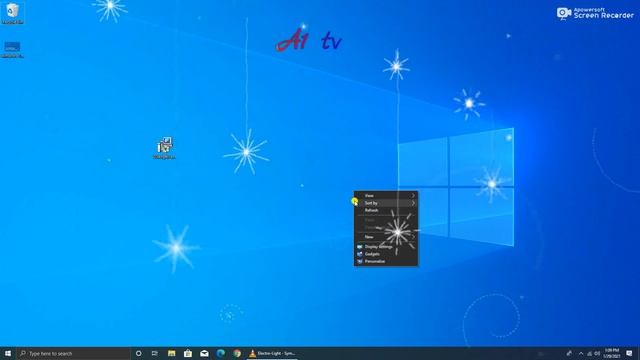
Task: Choose Display settings from the context menu
Action: click(386, 247)
